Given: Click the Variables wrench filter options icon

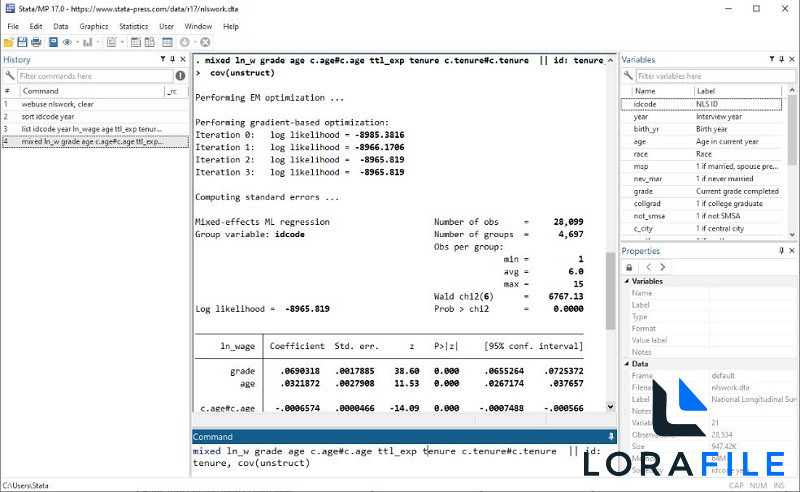Looking at the screenshot, I should click(x=628, y=76).
